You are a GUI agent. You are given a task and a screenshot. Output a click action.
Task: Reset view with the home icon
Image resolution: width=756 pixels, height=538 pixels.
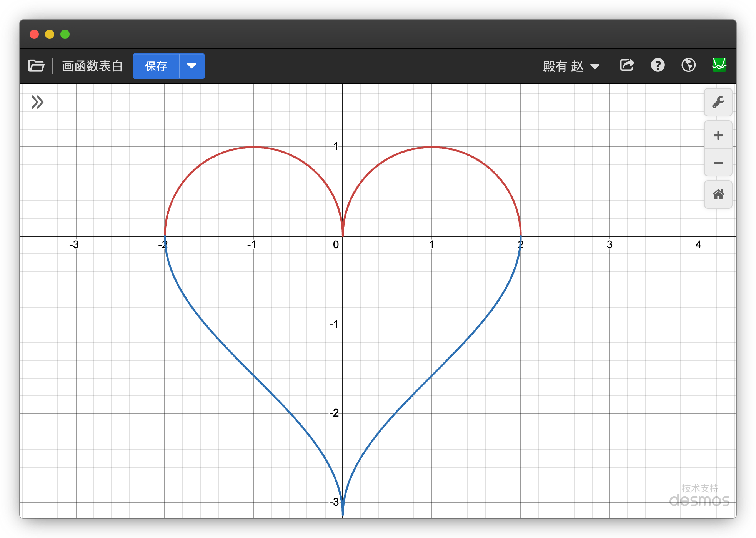718,194
